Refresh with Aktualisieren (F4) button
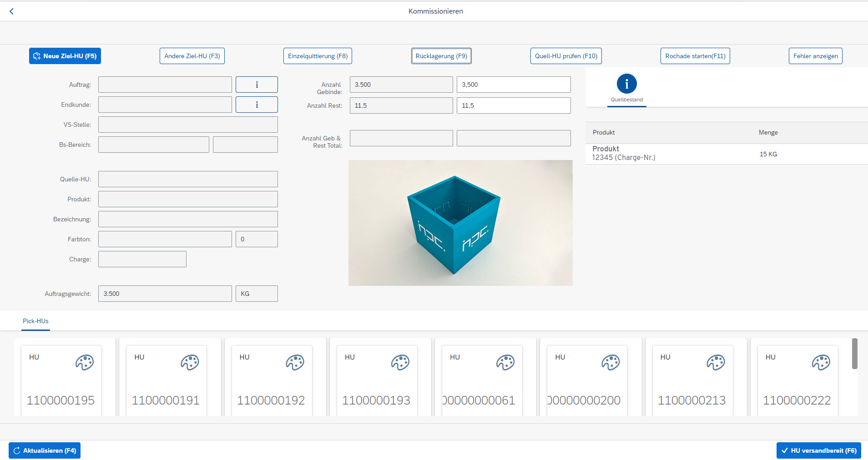 coord(45,450)
